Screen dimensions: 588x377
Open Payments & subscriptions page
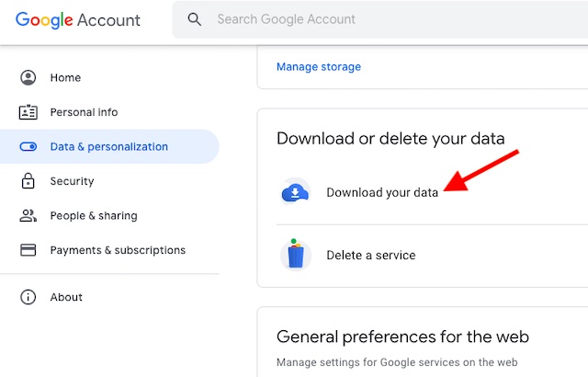point(109,250)
